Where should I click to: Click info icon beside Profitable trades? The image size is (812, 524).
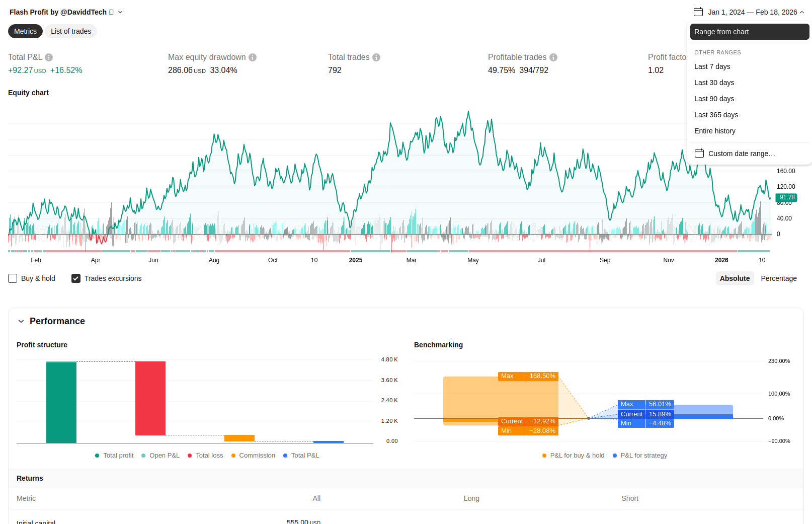[553, 57]
